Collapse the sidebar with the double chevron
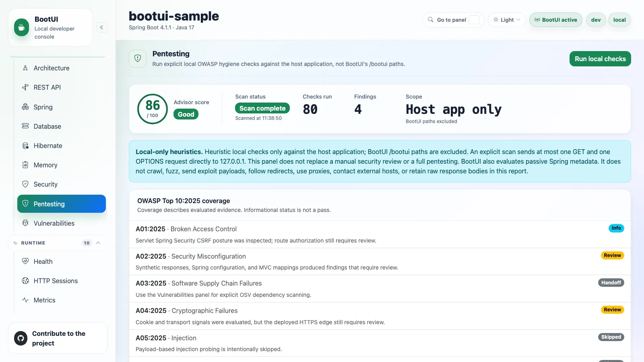This screenshot has height=362, width=644. click(x=101, y=27)
